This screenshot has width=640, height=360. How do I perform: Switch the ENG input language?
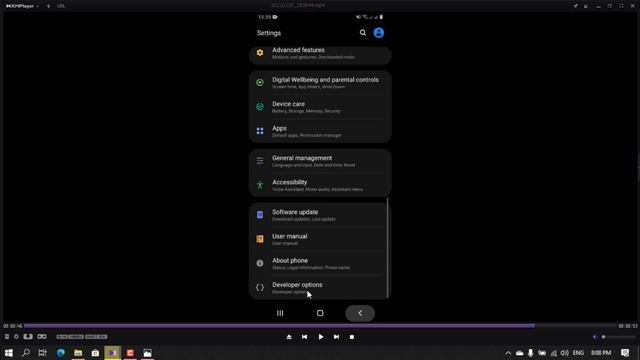coord(578,353)
